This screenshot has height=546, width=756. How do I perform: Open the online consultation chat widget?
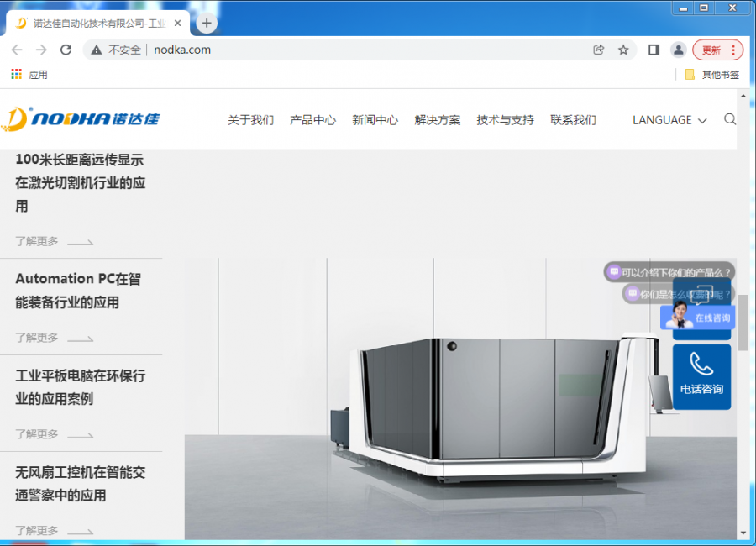click(x=698, y=318)
